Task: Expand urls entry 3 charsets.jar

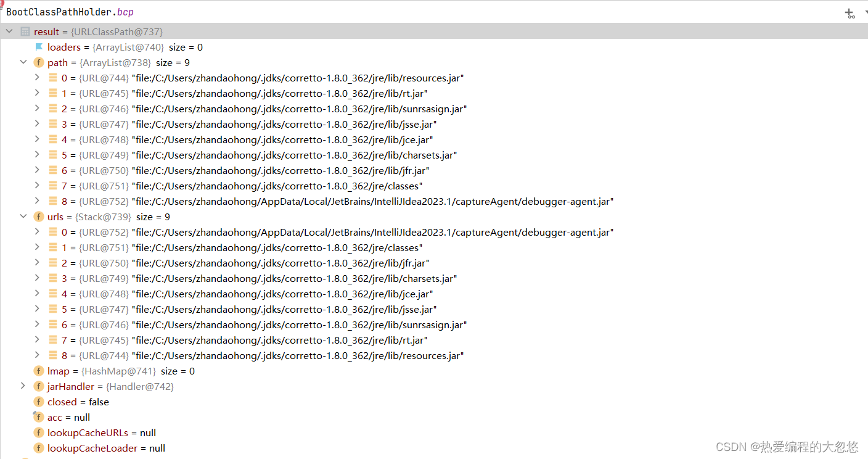Action: tap(37, 278)
